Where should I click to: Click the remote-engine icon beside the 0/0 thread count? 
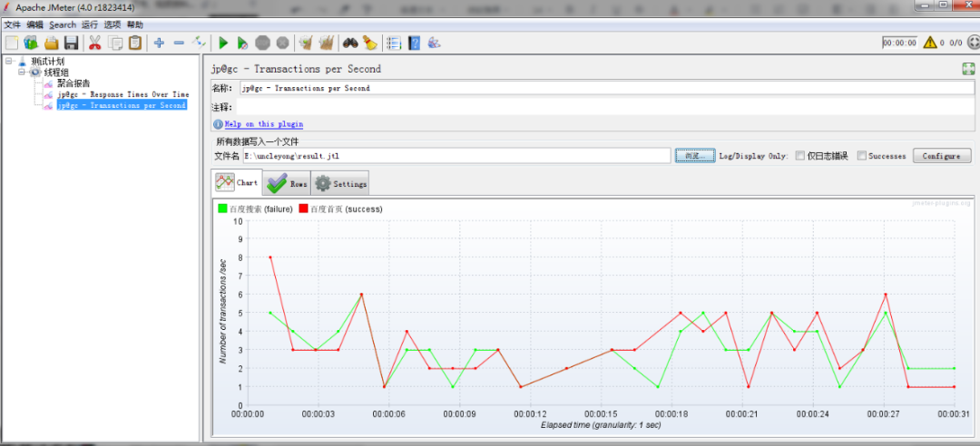pyautogui.click(x=973, y=43)
